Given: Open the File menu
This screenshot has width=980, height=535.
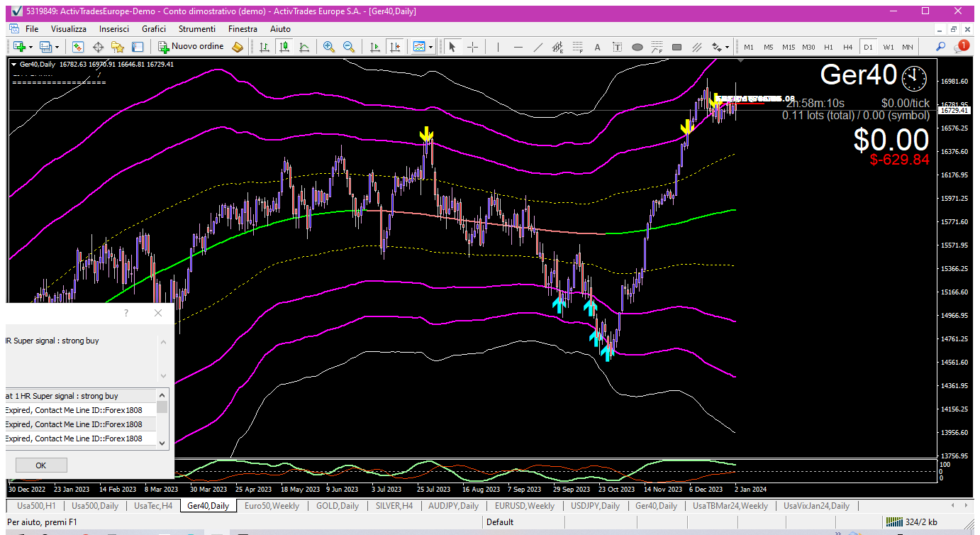Looking at the screenshot, I should click(32, 29).
